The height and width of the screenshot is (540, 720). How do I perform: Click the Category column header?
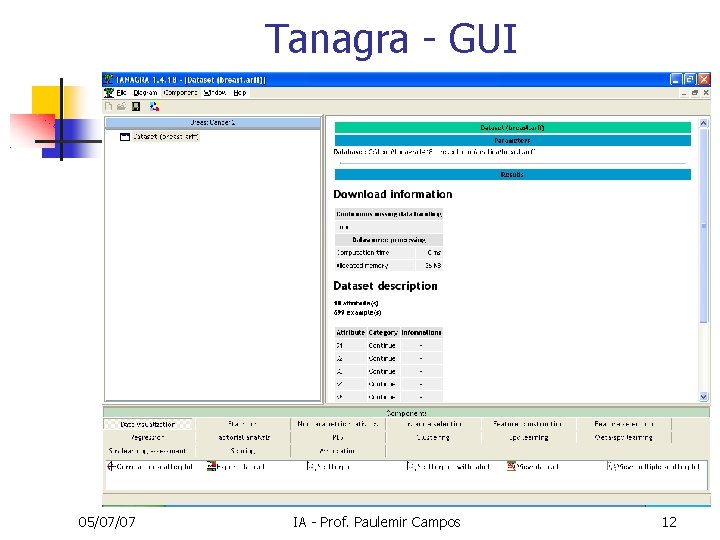coord(382,332)
